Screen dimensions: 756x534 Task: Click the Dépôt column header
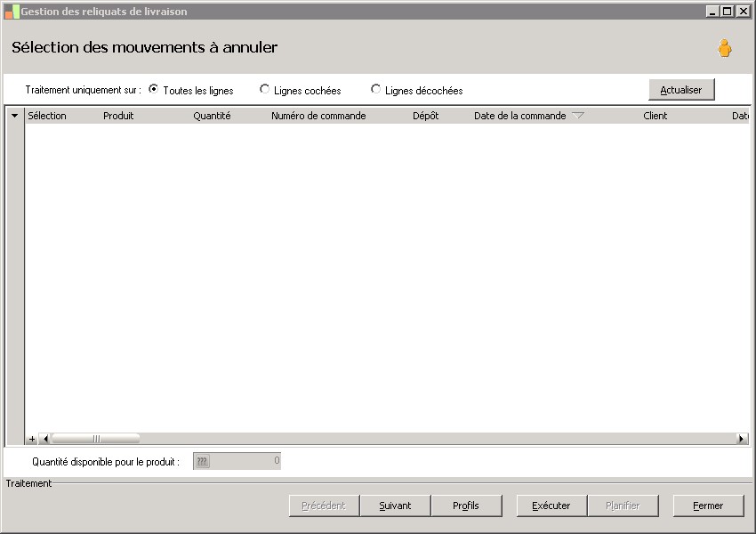(425, 116)
